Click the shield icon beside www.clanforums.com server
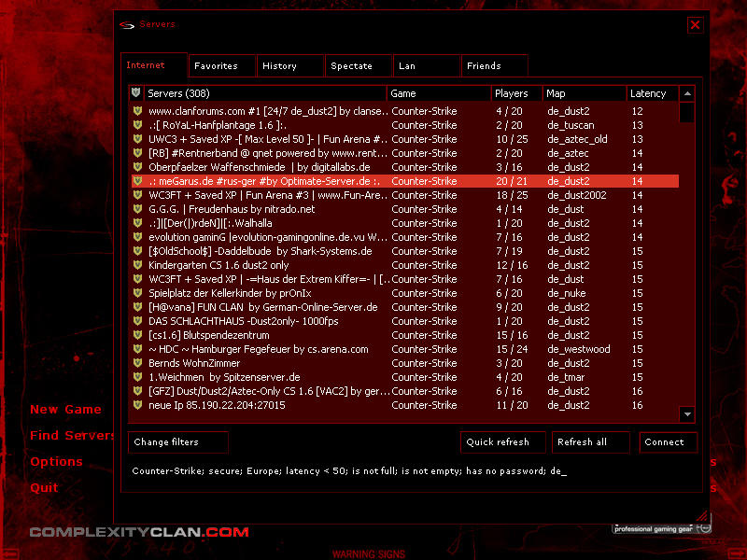747x560 pixels. tap(137, 111)
